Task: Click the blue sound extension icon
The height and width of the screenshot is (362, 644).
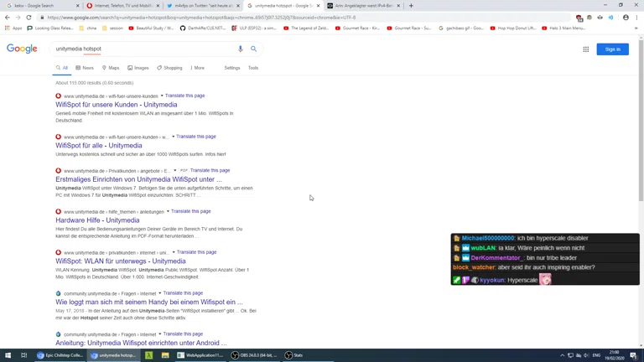Action: [610, 18]
